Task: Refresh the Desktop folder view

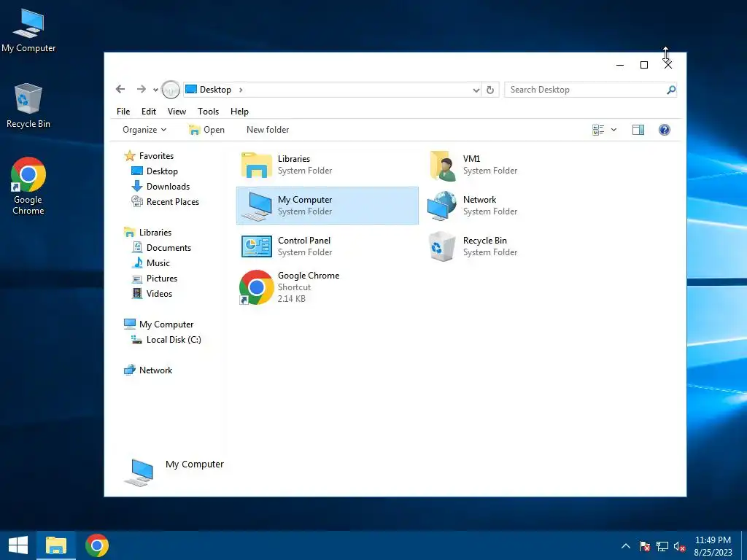Action: [490, 90]
